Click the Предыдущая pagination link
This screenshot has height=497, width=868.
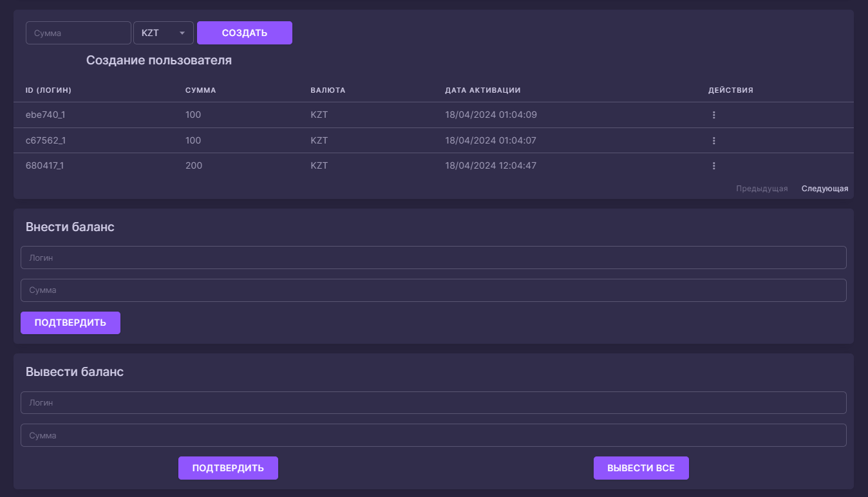762,189
